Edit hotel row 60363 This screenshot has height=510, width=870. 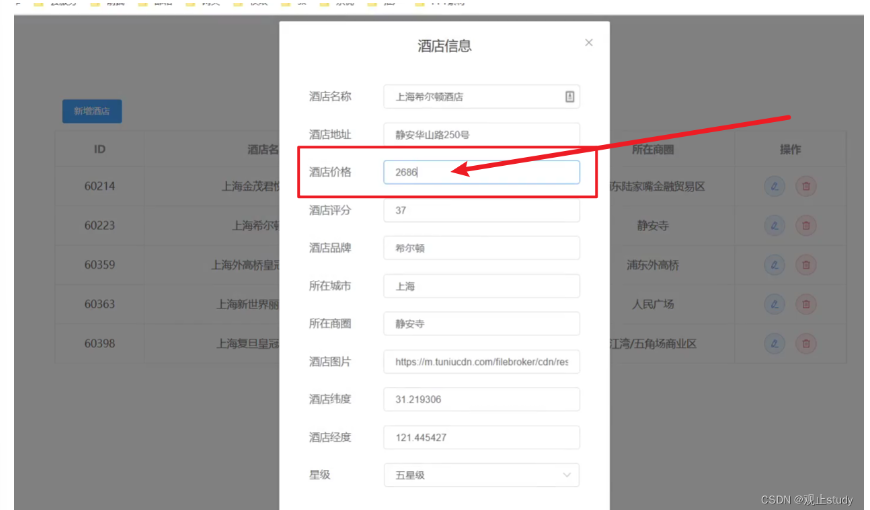775,304
